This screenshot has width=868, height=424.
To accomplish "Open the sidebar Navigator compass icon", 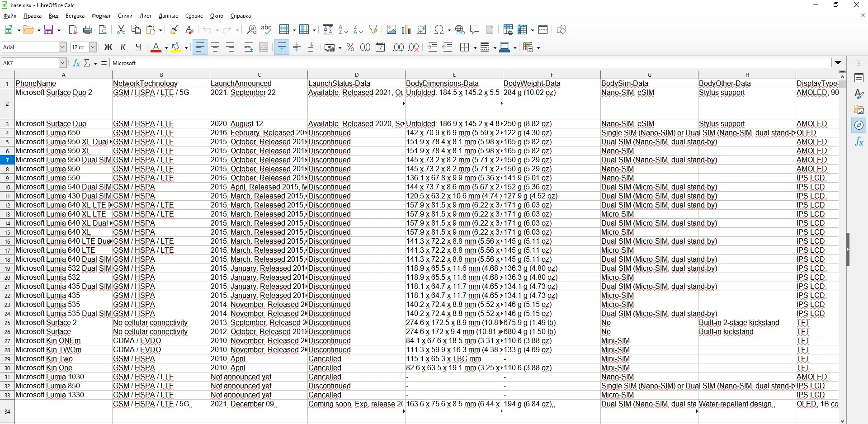I will point(859,126).
